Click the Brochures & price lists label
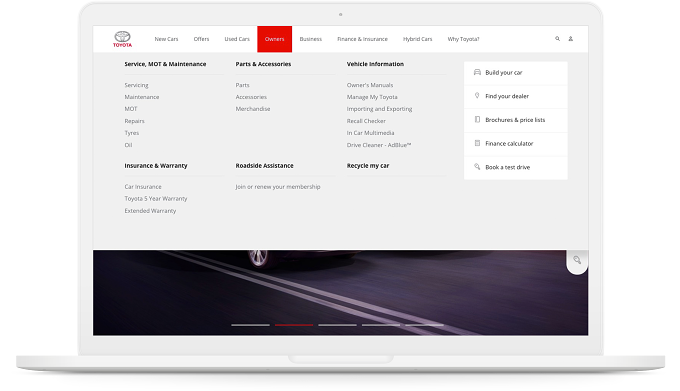 coord(515,120)
